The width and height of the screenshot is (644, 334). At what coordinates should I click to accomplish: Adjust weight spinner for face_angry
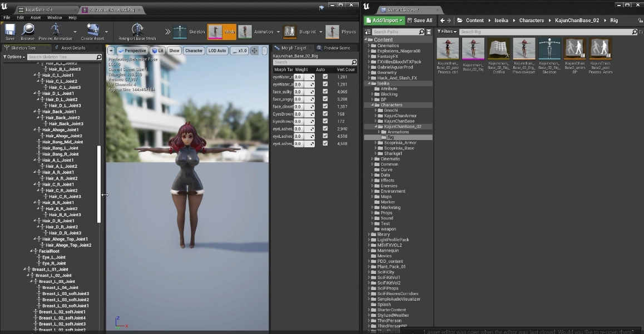pyautogui.click(x=304, y=99)
